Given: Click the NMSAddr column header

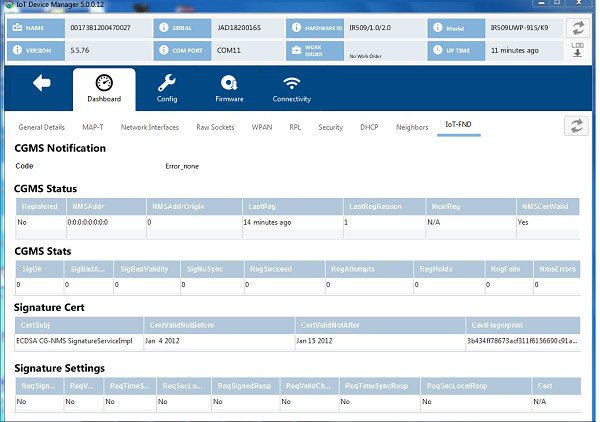Looking at the screenshot, I should pos(106,207).
